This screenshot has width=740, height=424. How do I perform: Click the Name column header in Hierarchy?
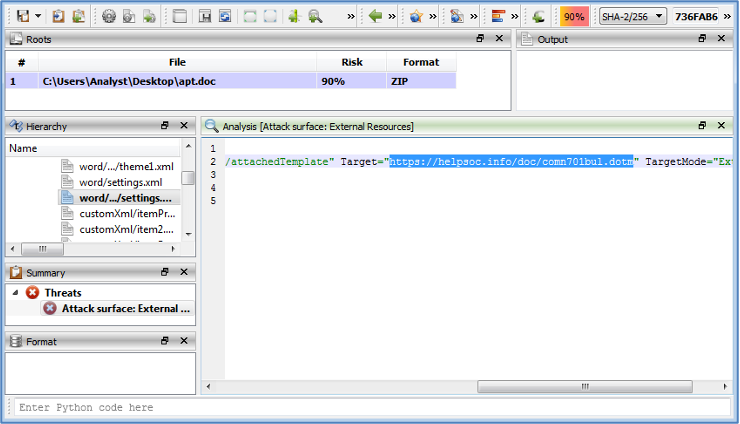[93, 148]
